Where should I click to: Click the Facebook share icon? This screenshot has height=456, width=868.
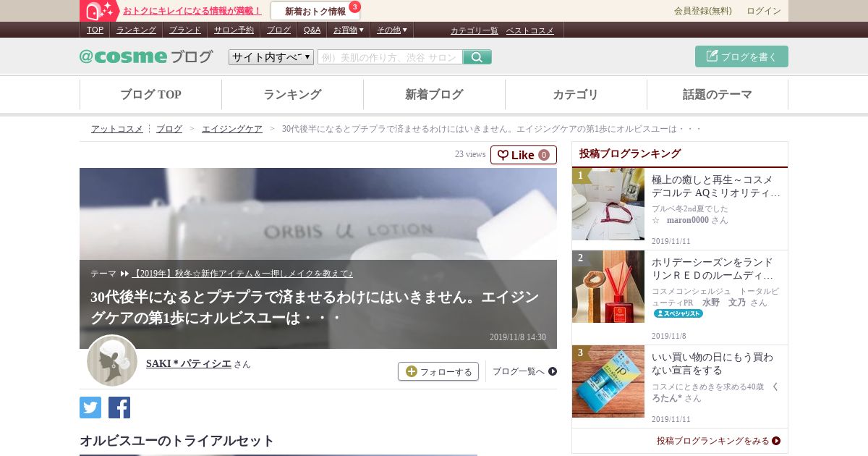pyautogui.click(x=119, y=408)
